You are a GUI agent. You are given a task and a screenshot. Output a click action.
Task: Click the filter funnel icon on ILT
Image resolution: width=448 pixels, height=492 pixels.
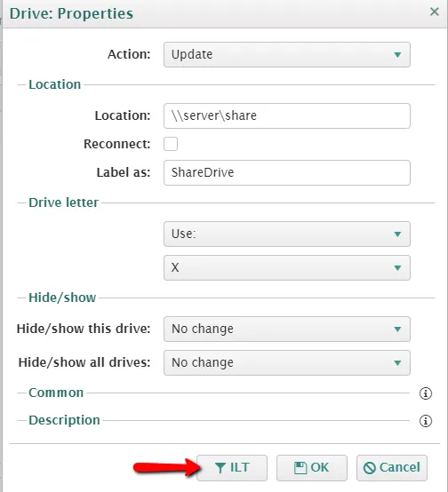[x=220, y=468]
